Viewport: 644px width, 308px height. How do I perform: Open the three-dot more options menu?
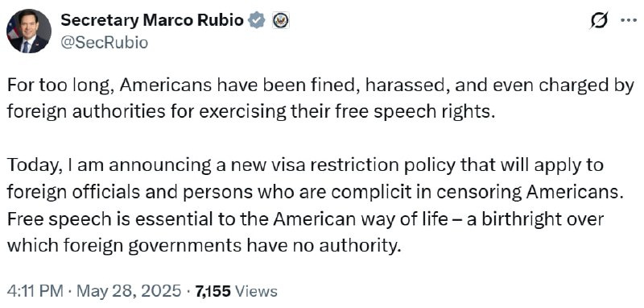coord(628,21)
